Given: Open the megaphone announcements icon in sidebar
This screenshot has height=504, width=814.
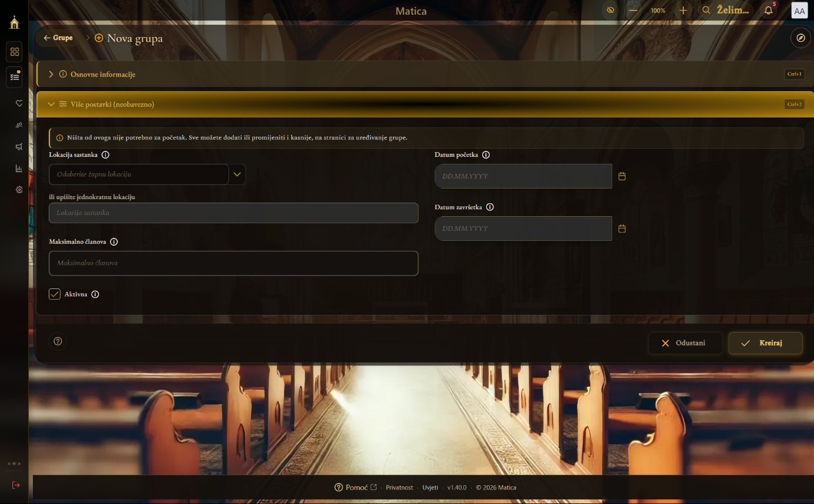Looking at the screenshot, I should 19,147.
